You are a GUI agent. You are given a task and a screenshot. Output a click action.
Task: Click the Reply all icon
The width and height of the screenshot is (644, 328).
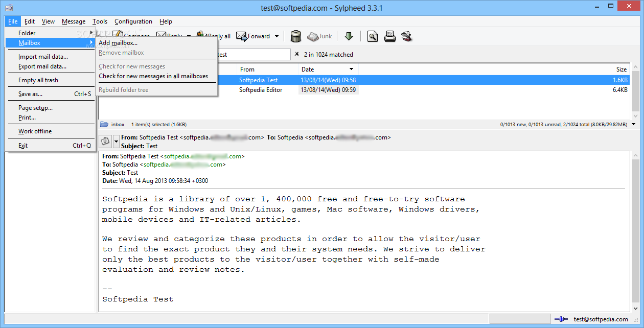pyautogui.click(x=201, y=36)
